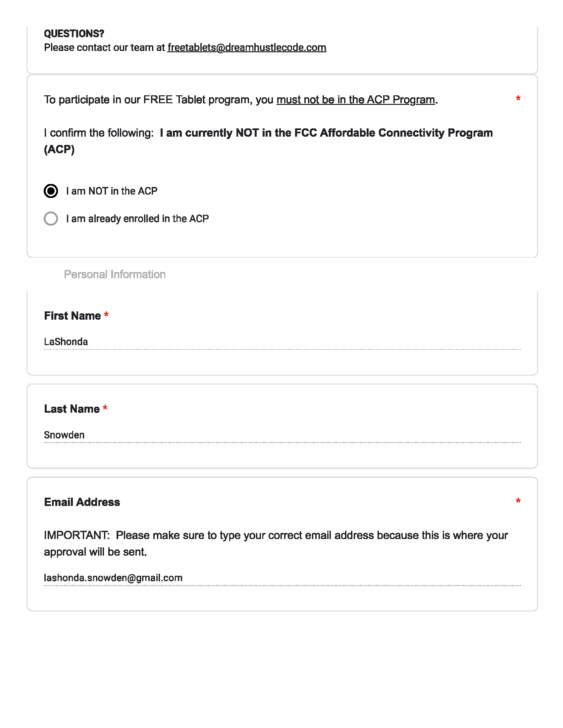Click the red required asterisk beside First Name

coord(106,315)
